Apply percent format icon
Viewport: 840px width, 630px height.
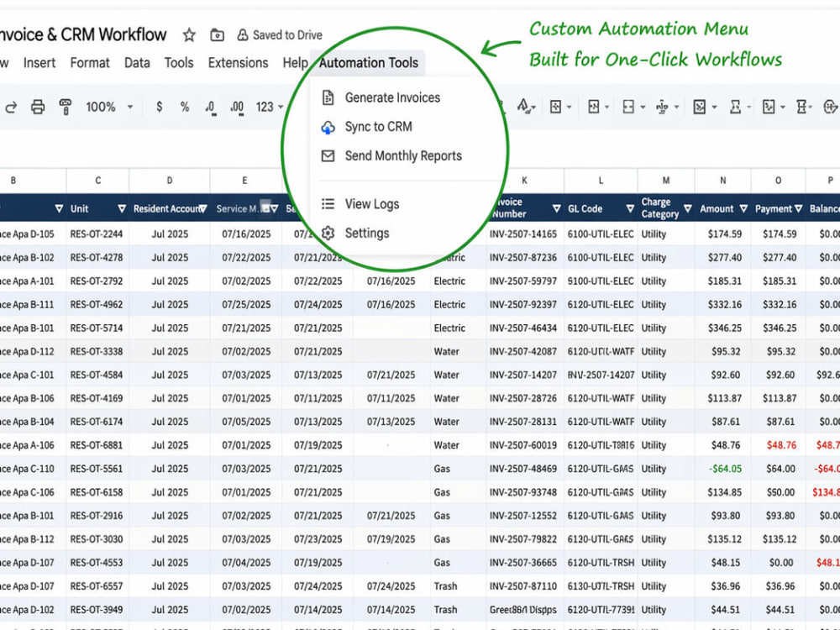(x=185, y=108)
